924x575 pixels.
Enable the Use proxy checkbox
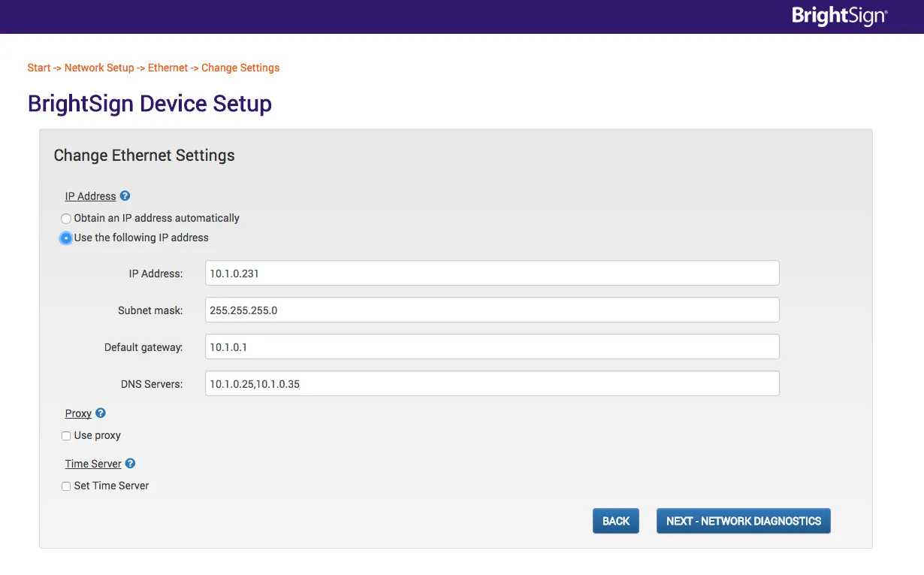pos(66,436)
